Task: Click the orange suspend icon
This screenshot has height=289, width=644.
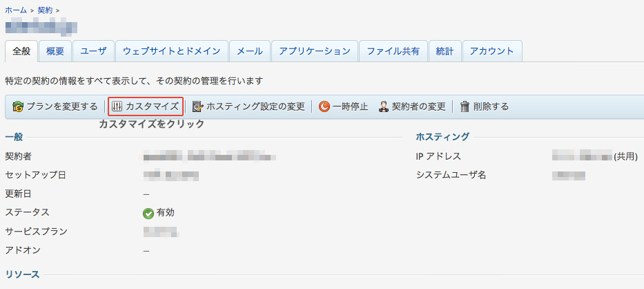Action: (x=324, y=106)
